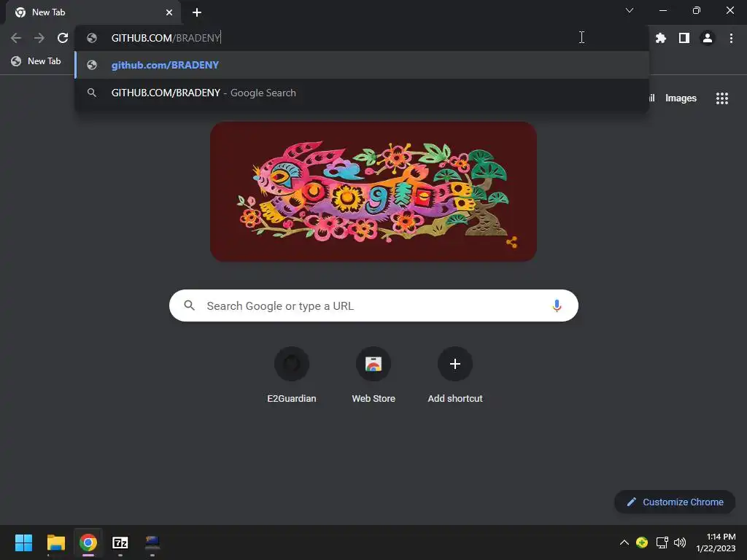Toggle the Chrome side panel icon
This screenshot has width=747, height=560.
pos(684,38)
